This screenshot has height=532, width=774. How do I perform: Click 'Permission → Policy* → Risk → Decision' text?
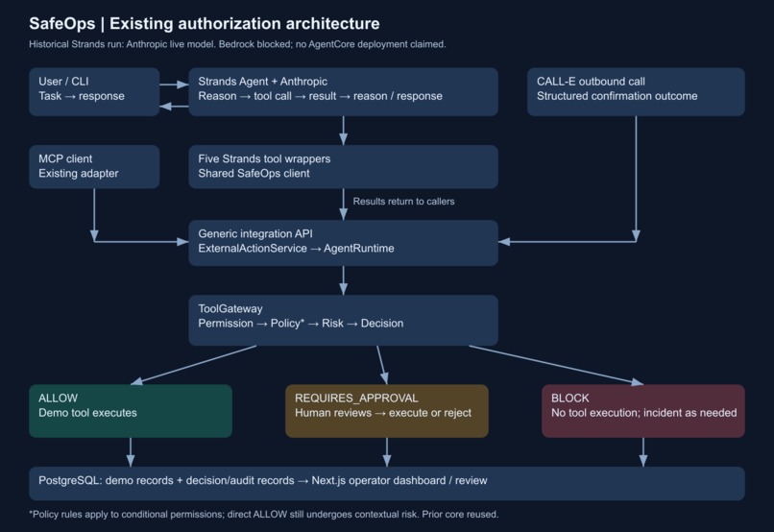tap(301, 324)
